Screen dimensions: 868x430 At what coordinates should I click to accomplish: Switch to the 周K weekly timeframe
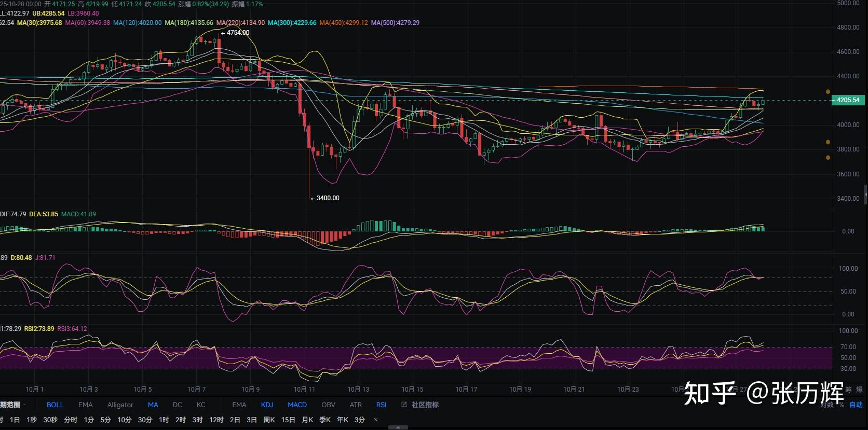pyautogui.click(x=269, y=420)
